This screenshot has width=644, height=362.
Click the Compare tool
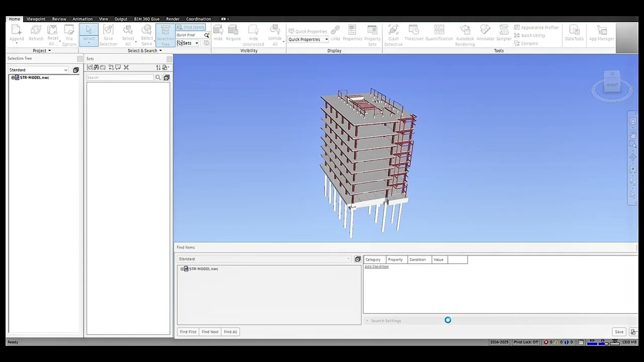click(526, 44)
